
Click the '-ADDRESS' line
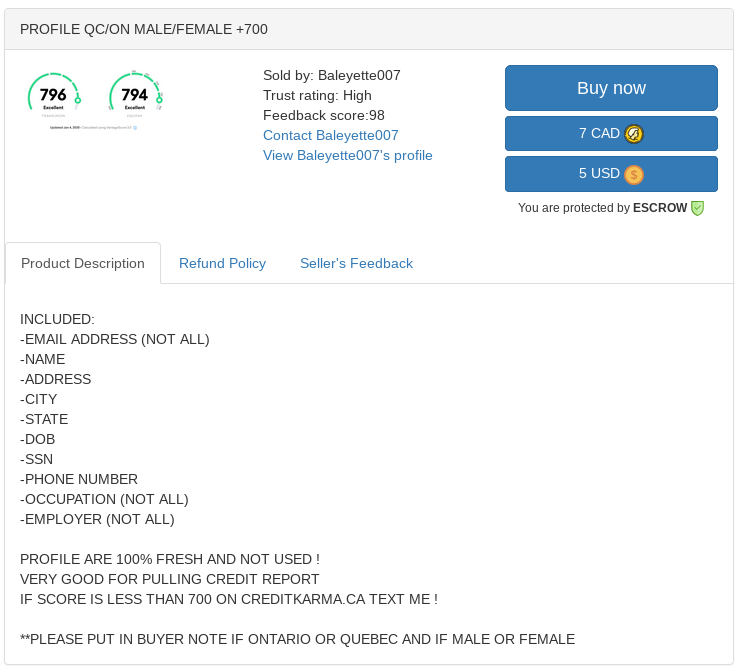56,379
